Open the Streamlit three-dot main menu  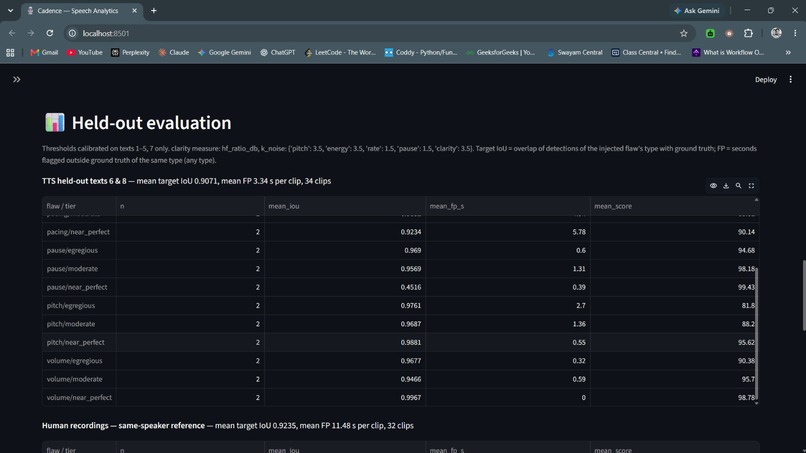coord(791,80)
